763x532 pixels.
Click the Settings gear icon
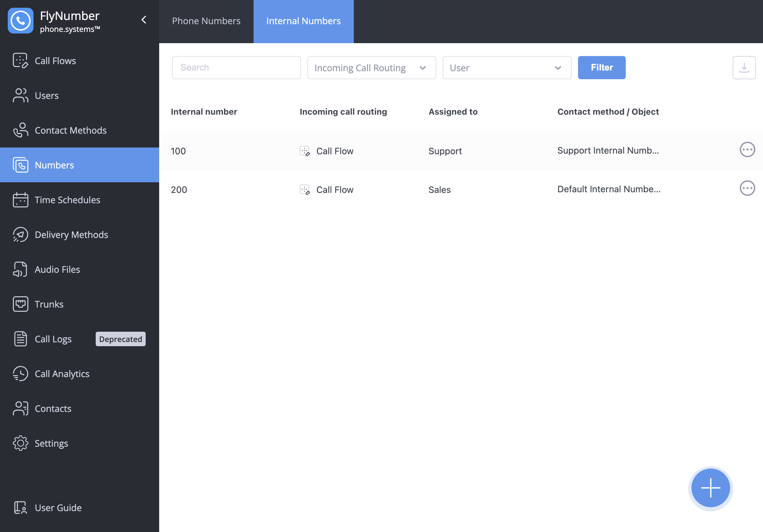[21, 443]
